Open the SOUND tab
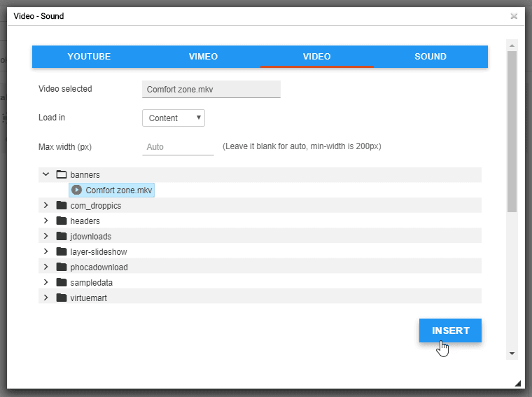 coord(430,57)
